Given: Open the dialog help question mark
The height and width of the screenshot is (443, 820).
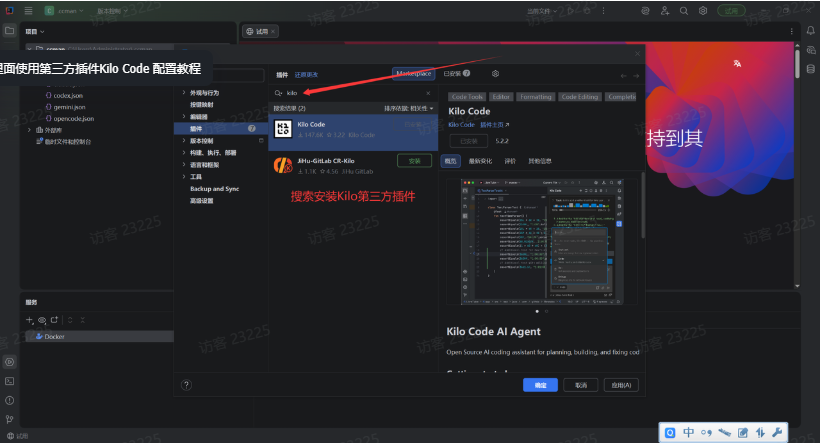Looking at the screenshot, I should click(x=186, y=385).
